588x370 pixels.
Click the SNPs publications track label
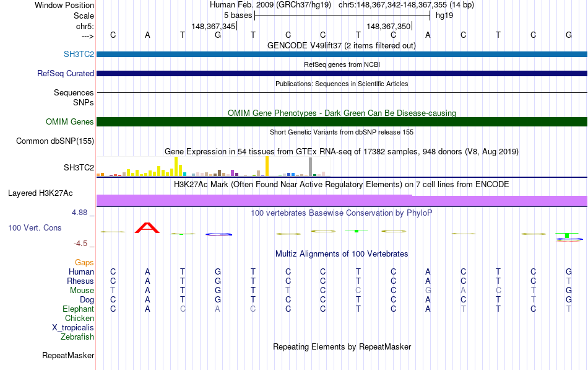pyautogui.click(x=84, y=102)
